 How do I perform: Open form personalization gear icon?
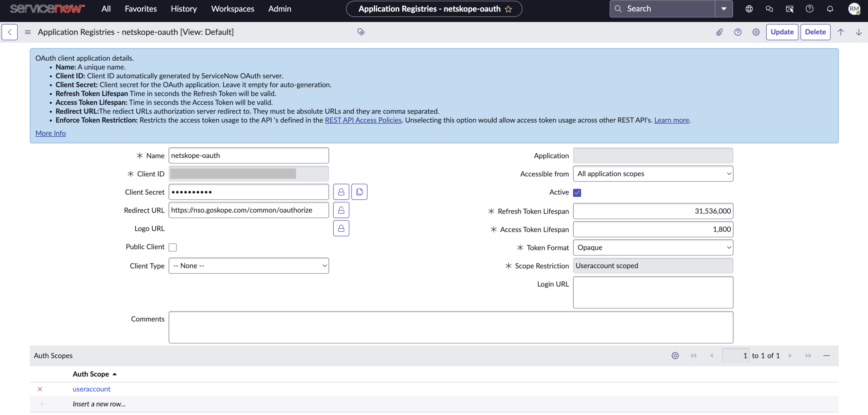(x=756, y=32)
